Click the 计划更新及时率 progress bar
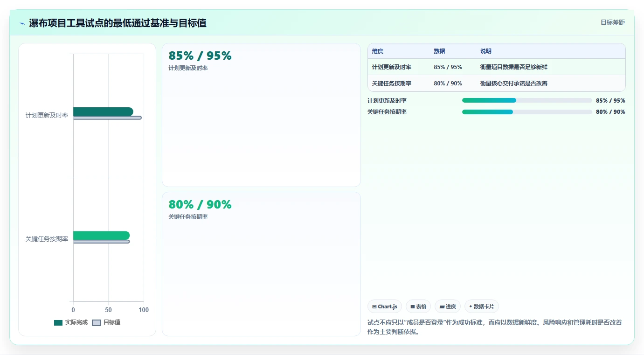The height and width of the screenshot is (355, 644). click(527, 100)
